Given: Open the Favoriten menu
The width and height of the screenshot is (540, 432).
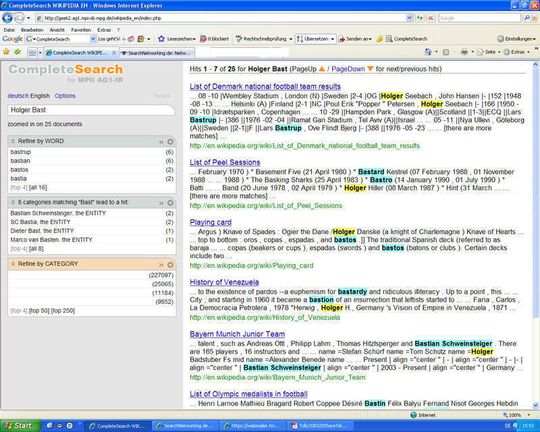Looking at the screenshot, I should [81, 30].
